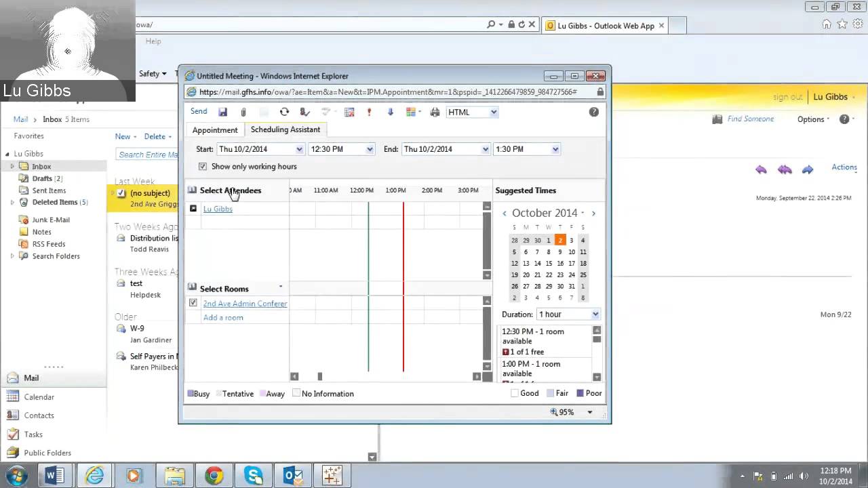
Task: Click Send to send the meeting
Action: (x=199, y=112)
